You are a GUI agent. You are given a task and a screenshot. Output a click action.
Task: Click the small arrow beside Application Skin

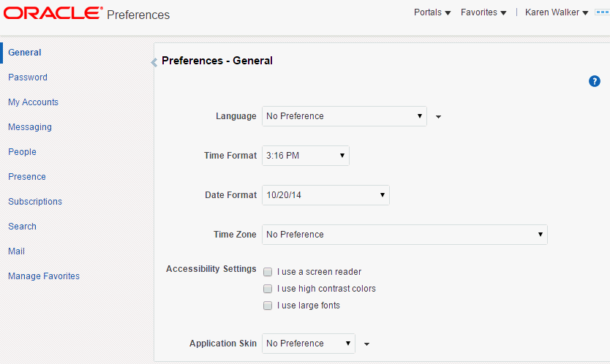point(366,344)
